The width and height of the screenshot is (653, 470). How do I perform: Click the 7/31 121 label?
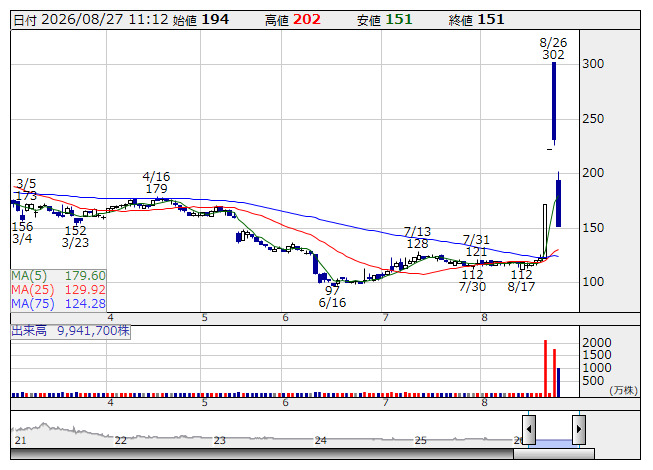[476, 246]
